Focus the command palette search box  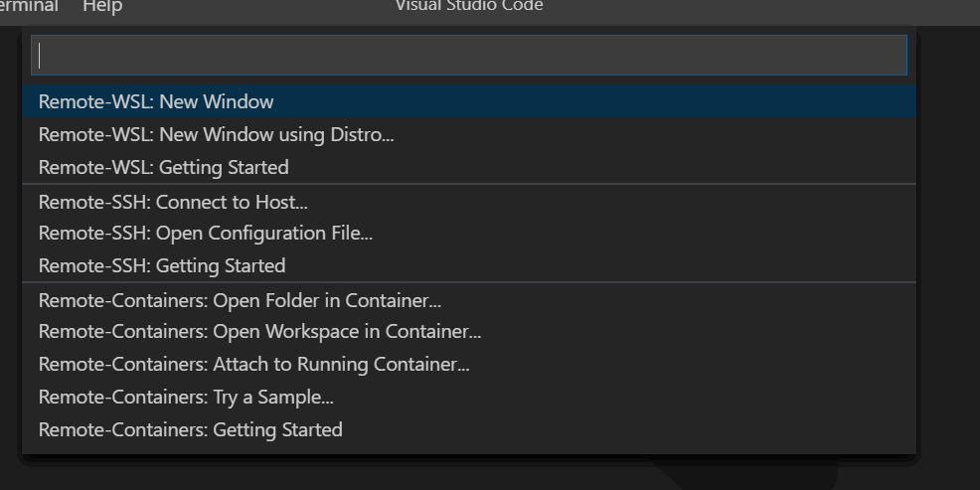pyautogui.click(x=468, y=56)
